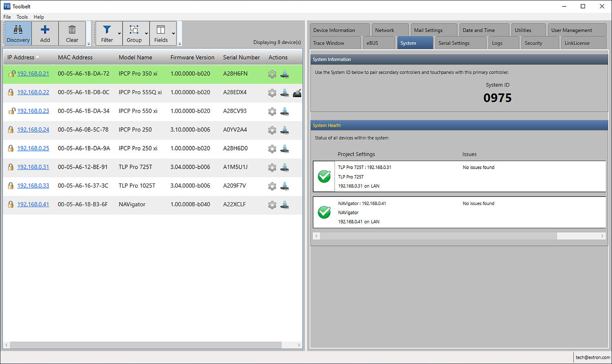Open the LinkLicense tab

584,43
